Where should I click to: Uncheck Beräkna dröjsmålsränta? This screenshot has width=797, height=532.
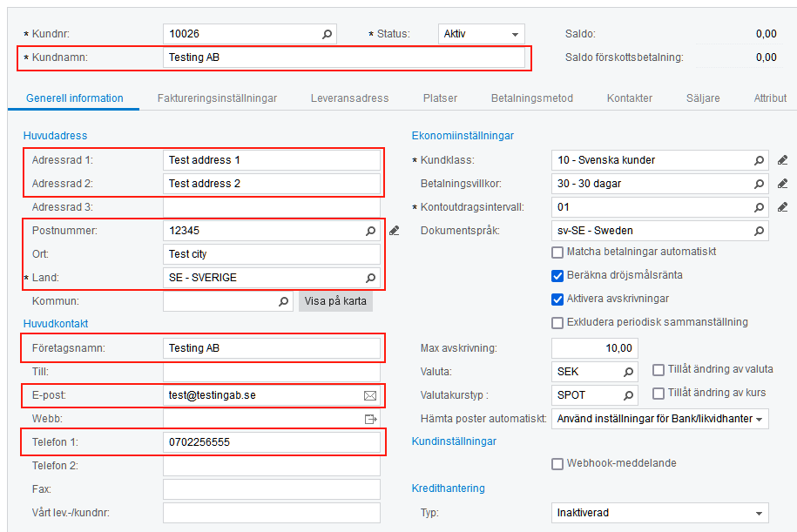[x=557, y=276]
